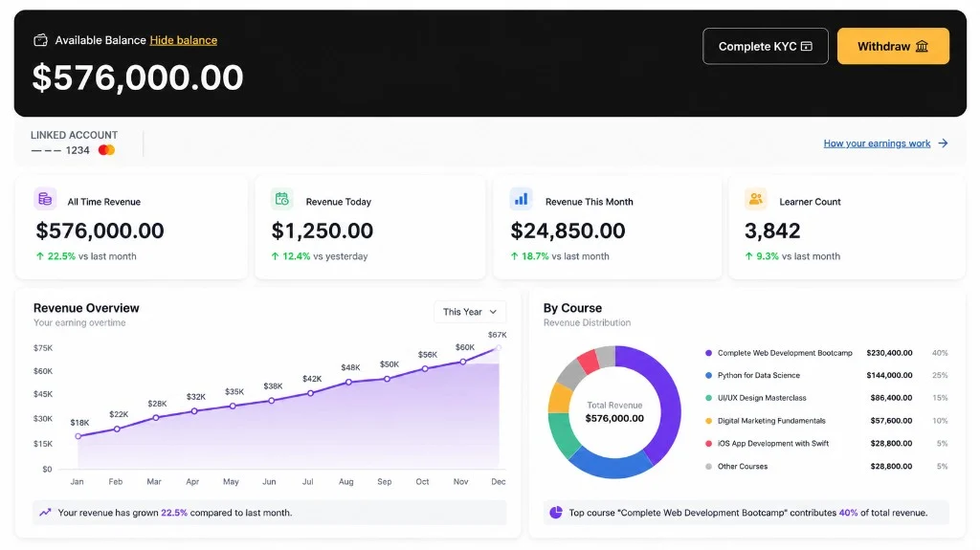
Task: Click the pie chart icon in top course note
Action: pyautogui.click(x=556, y=513)
